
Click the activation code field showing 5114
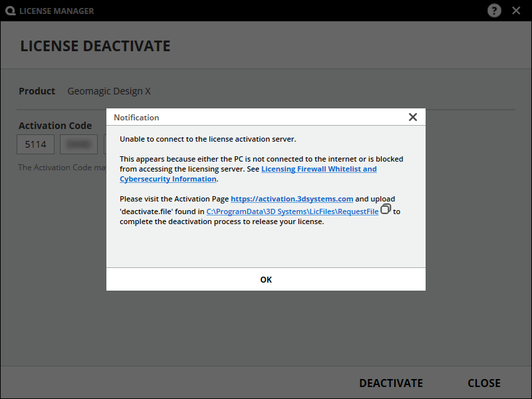(35, 144)
